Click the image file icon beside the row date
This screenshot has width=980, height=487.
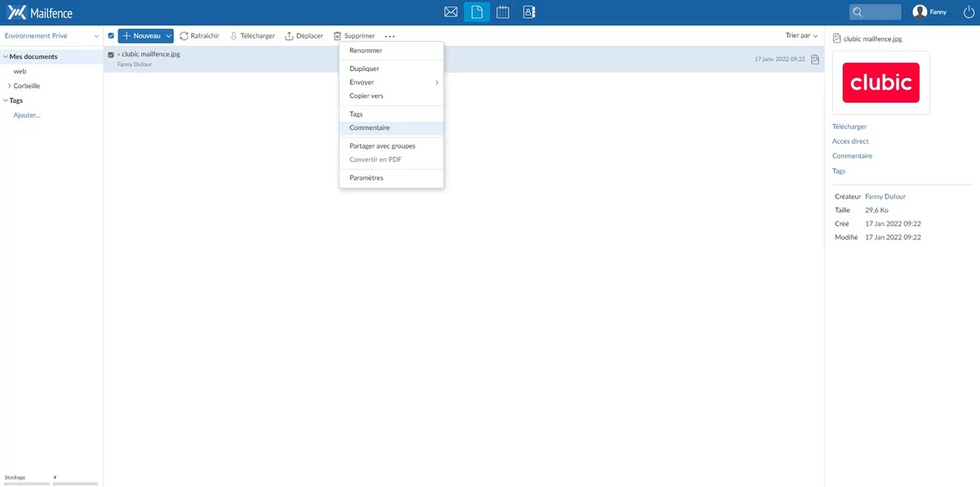point(815,59)
